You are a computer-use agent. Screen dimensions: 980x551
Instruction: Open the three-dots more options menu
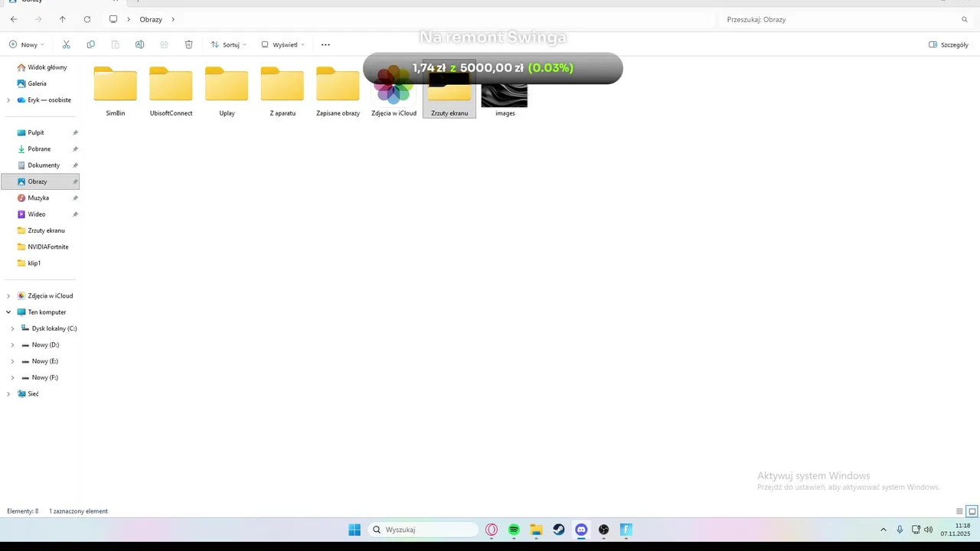[x=325, y=45]
